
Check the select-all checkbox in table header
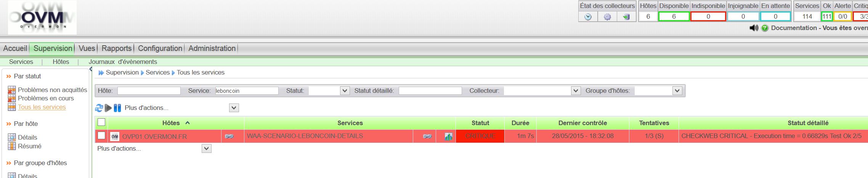(x=101, y=122)
